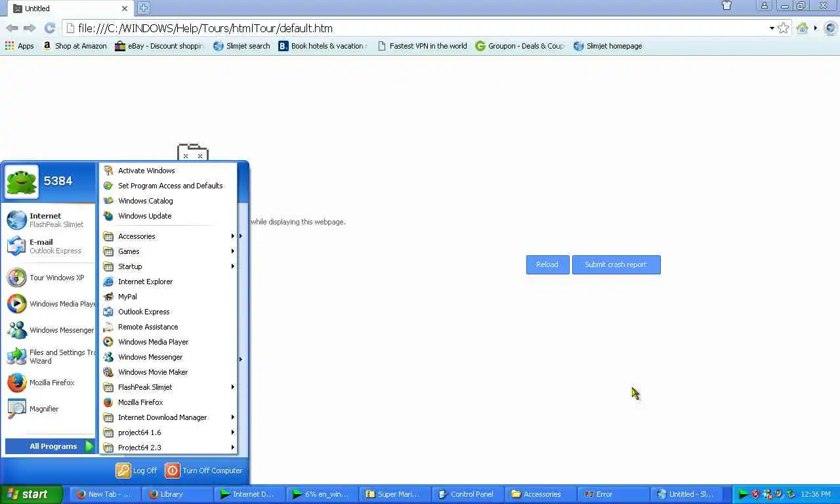
Task: Open the Fastest VPN in the world bookmark
Action: (x=422, y=46)
